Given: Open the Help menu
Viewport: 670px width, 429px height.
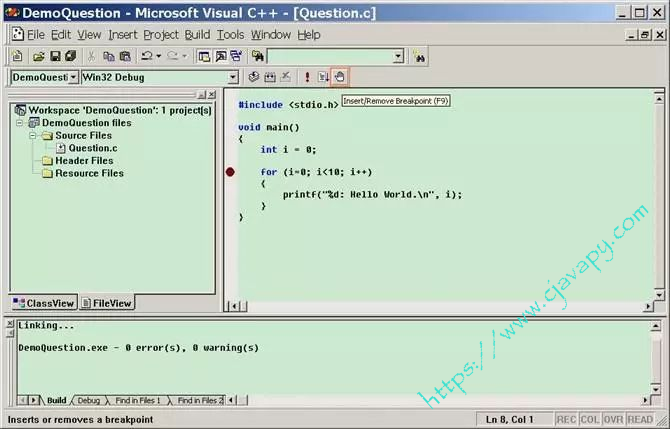Looking at the screenshot, I should 309,35.
